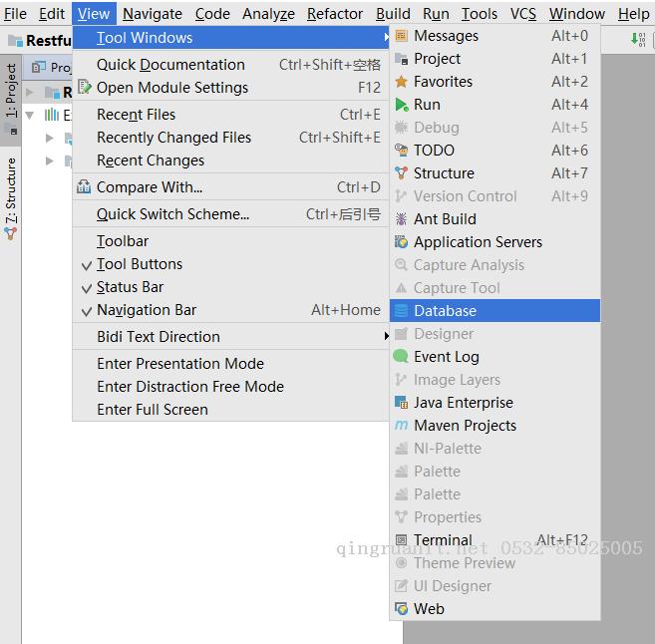Click the View menu in menu bar

point(94,14)
